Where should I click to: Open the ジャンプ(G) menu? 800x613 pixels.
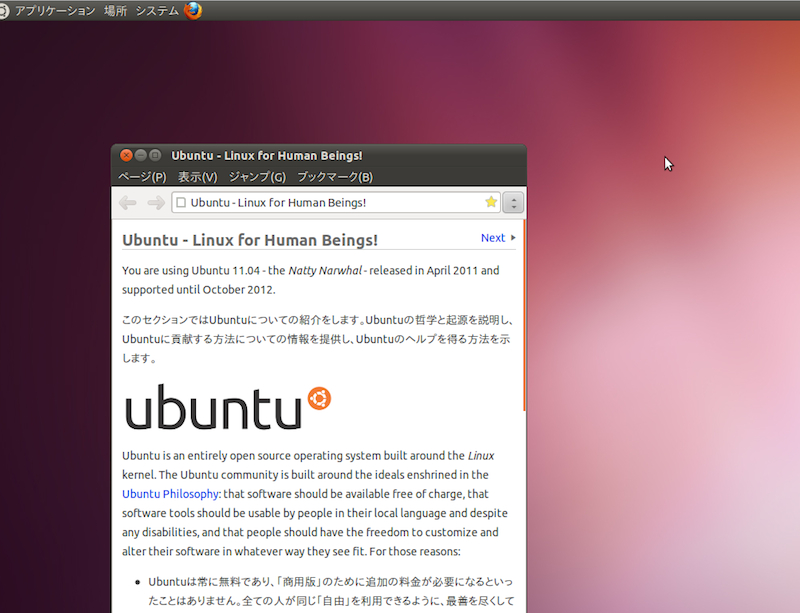257,177
